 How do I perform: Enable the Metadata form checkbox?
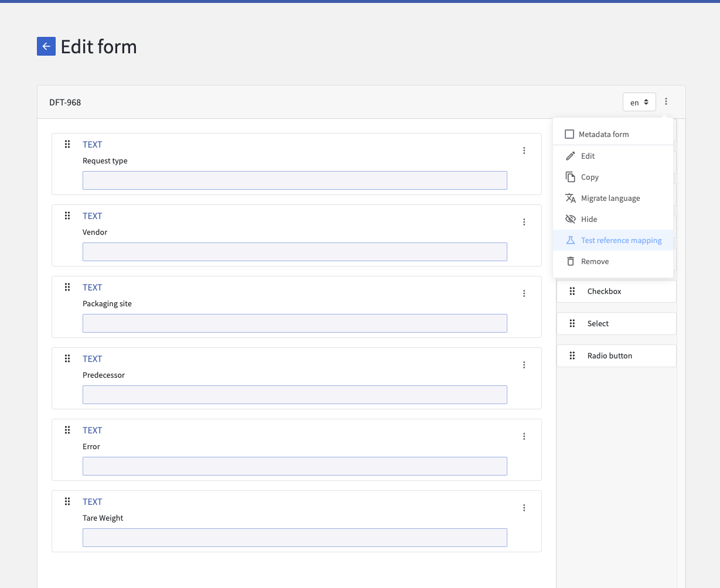[569, 135]
